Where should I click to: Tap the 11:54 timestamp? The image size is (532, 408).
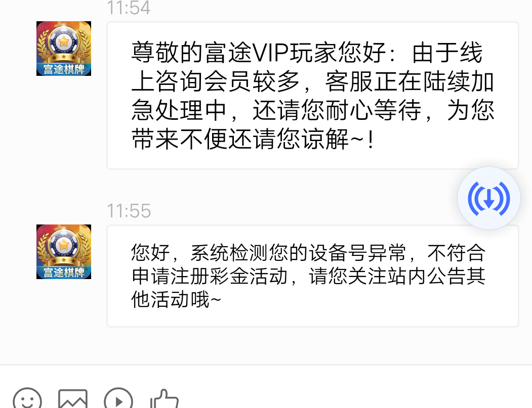point(129,8)
